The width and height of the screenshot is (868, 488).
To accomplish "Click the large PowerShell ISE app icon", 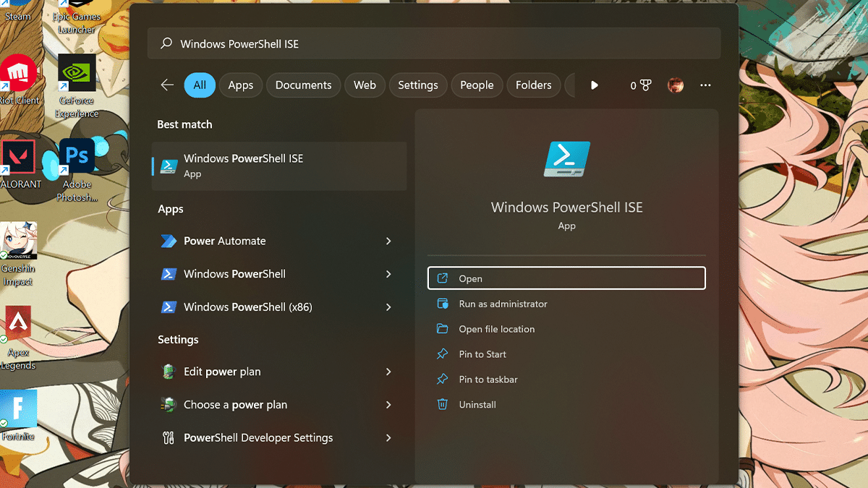I will (x=566, y=159).
